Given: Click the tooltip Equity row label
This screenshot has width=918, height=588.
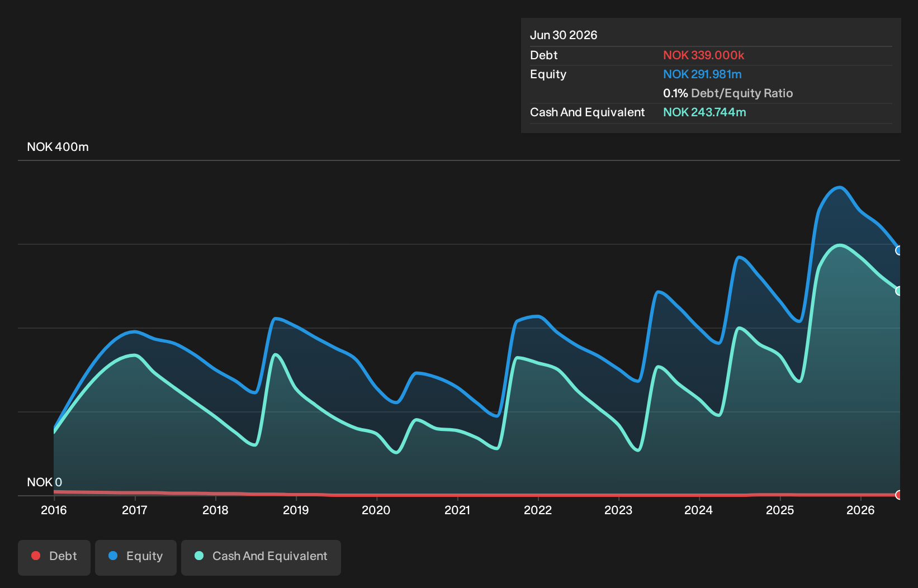Looking at the screenshot, I should (x=548, y=74).
